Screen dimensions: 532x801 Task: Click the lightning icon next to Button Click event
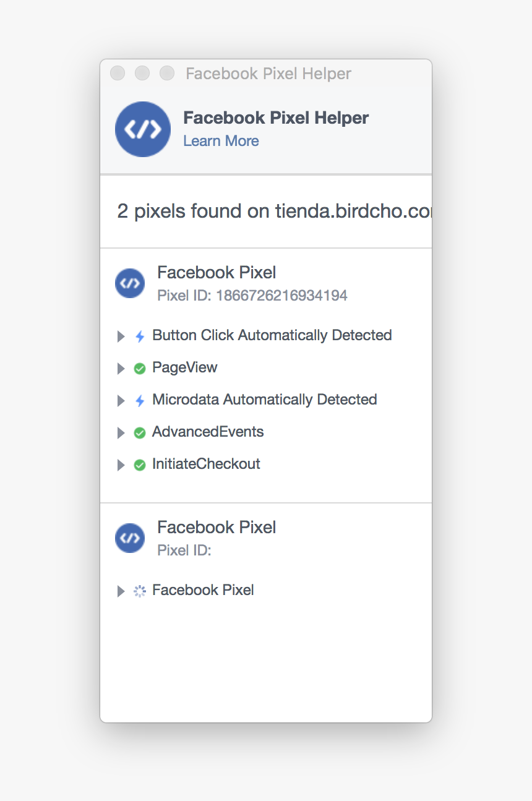[140, 335]
